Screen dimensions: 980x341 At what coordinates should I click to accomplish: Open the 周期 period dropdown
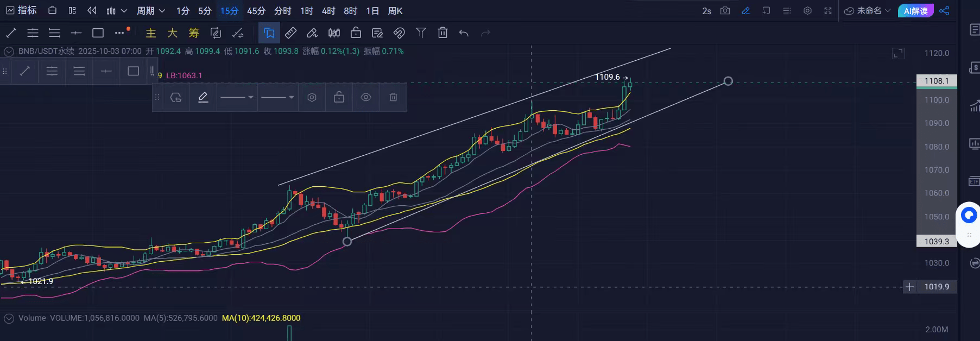[150, 11]
